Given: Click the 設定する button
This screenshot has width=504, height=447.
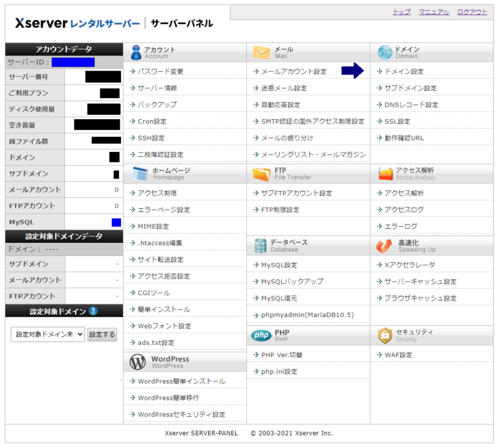Looking at the screenshot, I should tap(102, 334).
